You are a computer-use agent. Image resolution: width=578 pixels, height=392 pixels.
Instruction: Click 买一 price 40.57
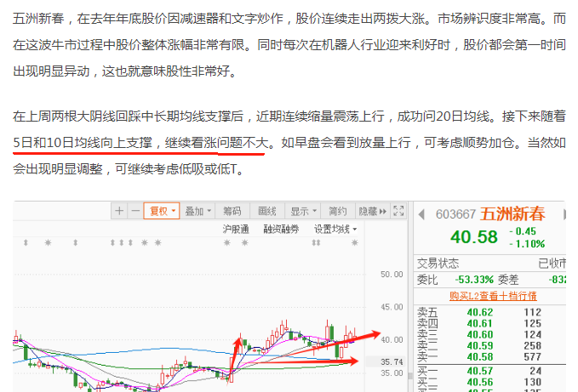click(x=479, y=371)
